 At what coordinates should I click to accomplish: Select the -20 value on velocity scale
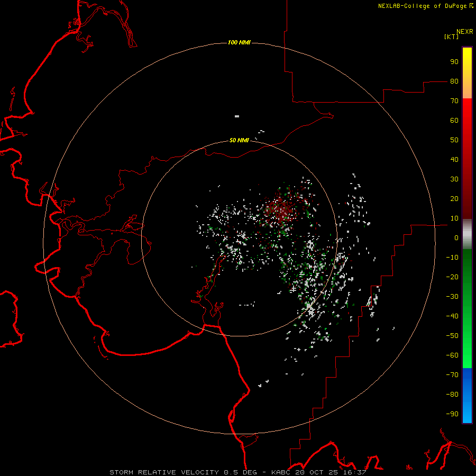452,277
